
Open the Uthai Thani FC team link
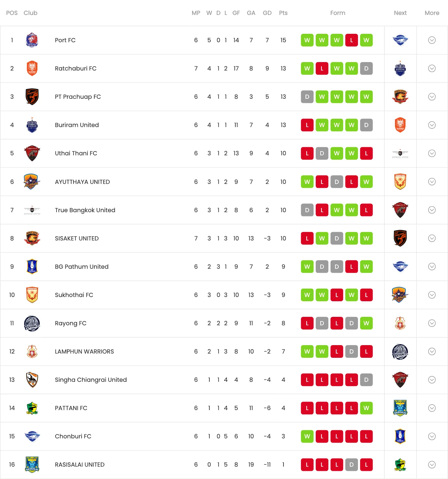coord(76,153)
